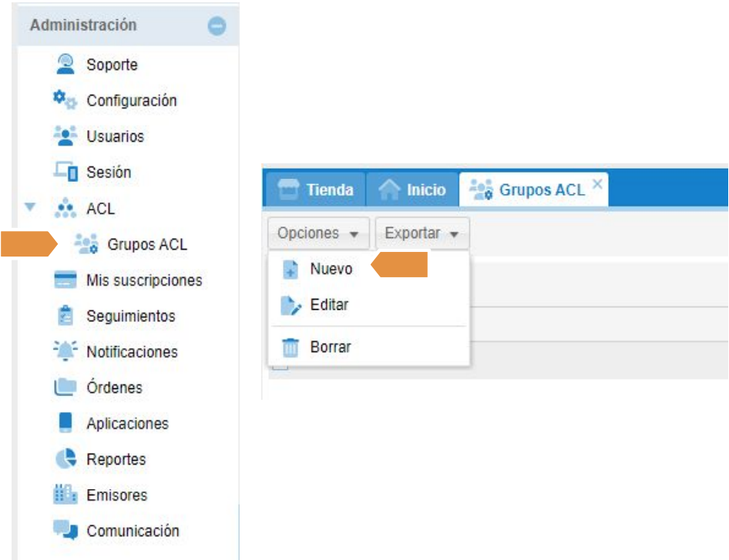
Task: Collapse the Administración panel minus button
Action: pyautogui.click(x=217, y=26)
